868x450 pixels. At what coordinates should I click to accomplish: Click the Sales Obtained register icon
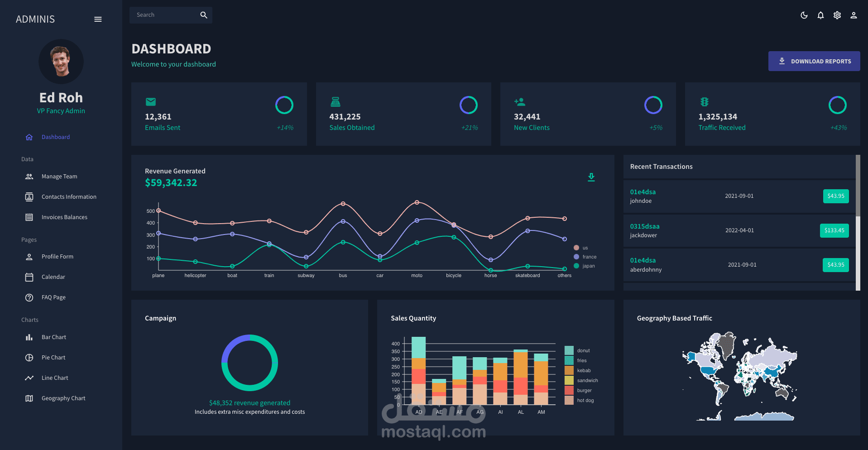point(336,102)
